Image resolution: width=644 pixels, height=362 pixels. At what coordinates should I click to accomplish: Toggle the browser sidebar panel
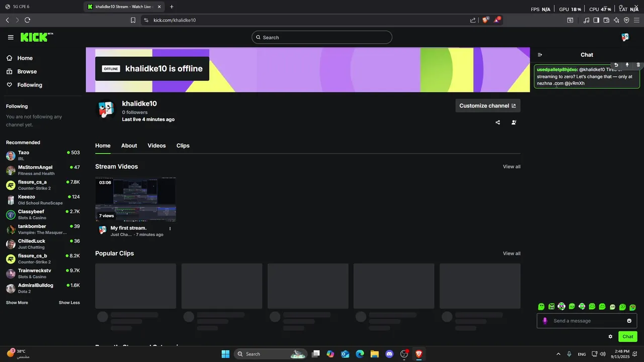[x=596, y=20]
